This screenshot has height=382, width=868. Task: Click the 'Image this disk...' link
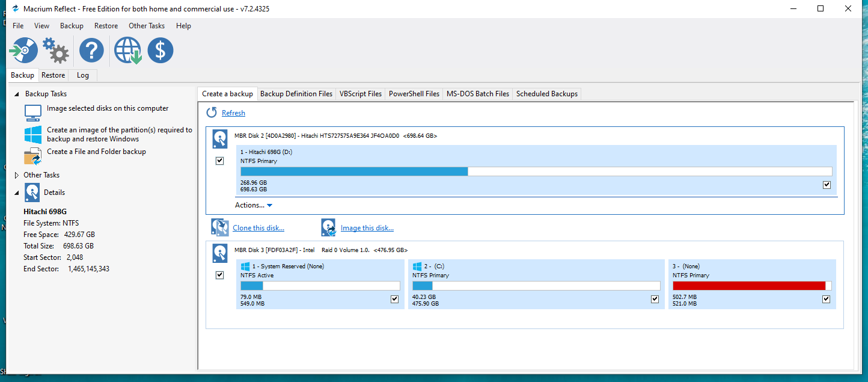pyautogui.click(x=367, y=228)
